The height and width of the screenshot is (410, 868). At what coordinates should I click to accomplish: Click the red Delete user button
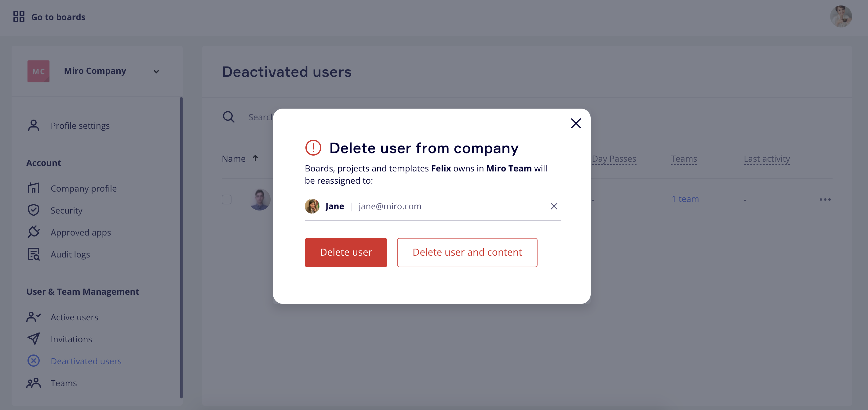(346, 252)
